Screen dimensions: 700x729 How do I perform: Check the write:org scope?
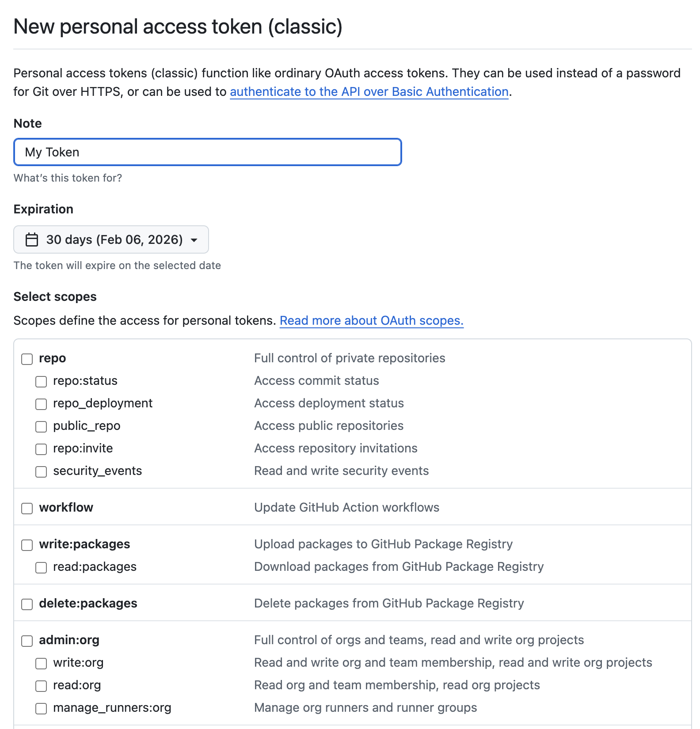[41, 663]
